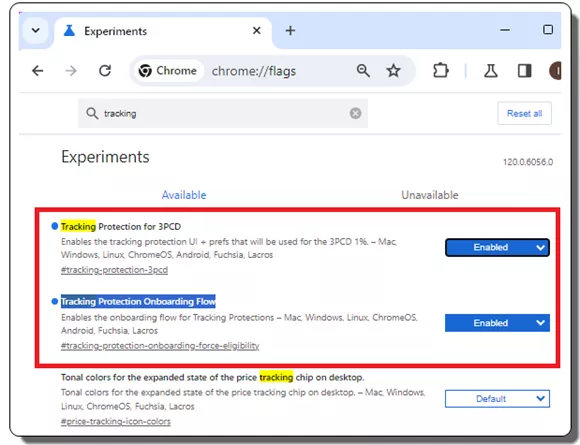Switch to the Unavailable tab
This screenshot has height=445, width=580.
(x=430, y=195)
